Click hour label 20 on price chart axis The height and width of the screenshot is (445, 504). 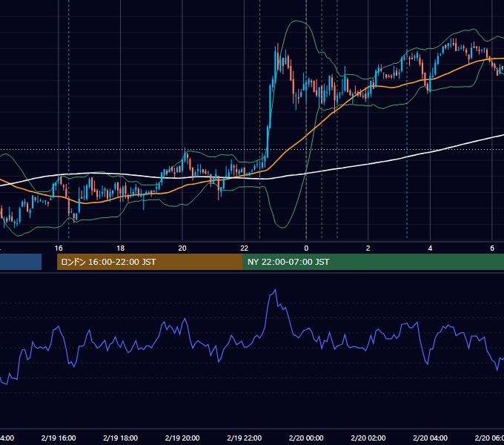(x=182, y=248)
